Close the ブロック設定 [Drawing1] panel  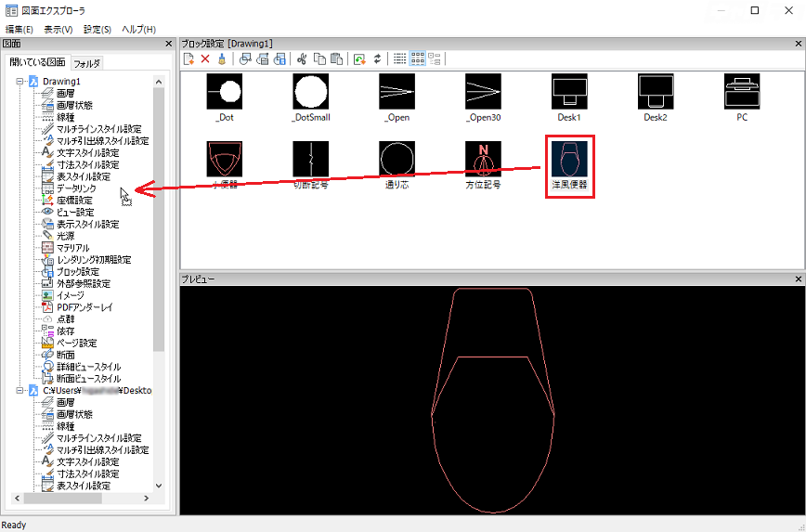point(799,45)
